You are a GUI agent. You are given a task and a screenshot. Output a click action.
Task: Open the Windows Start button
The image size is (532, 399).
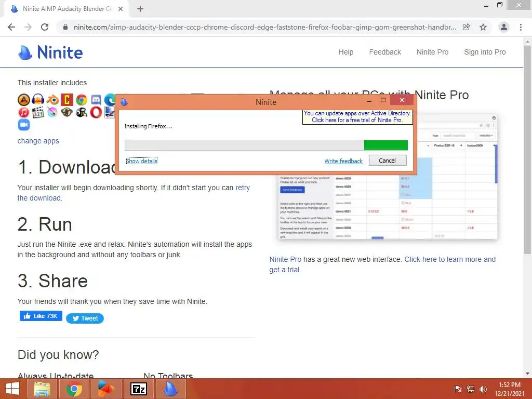(12, 389)
